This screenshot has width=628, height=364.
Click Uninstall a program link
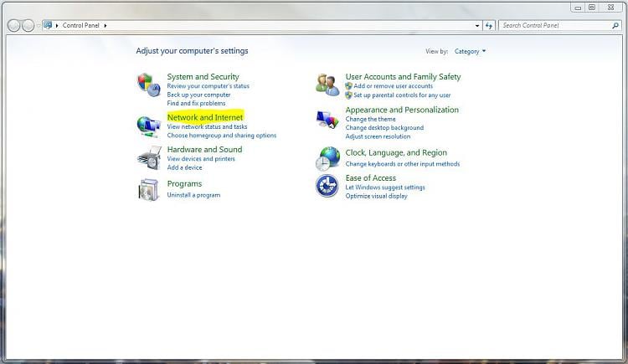(193, 195)
